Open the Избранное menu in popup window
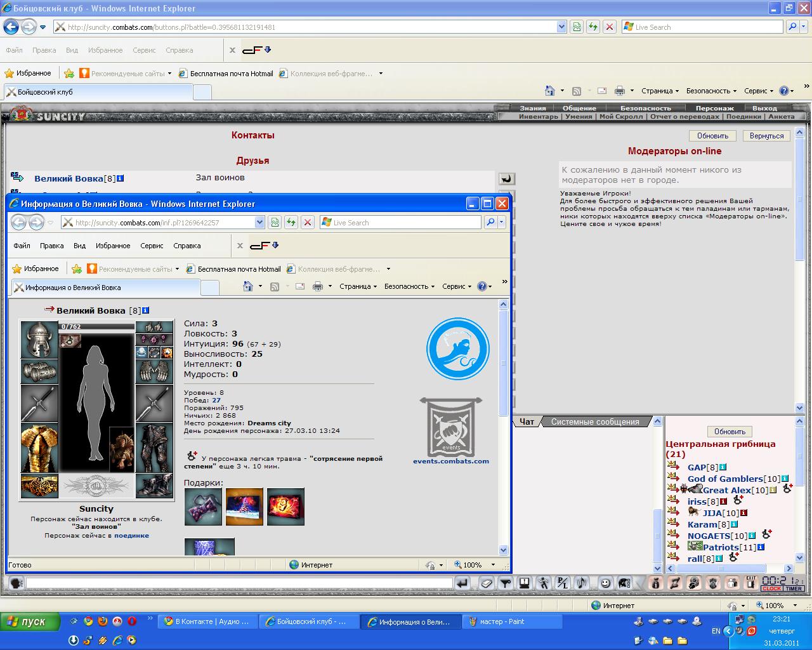812x650 pixels. point(112,246)
